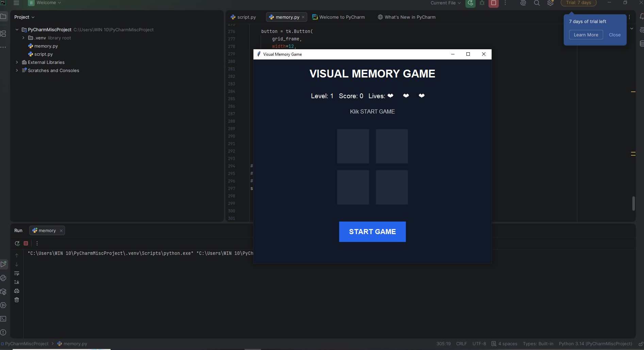Open the Terminal sidebar icon
Screen dimensions: 644x350
point(3,319)
